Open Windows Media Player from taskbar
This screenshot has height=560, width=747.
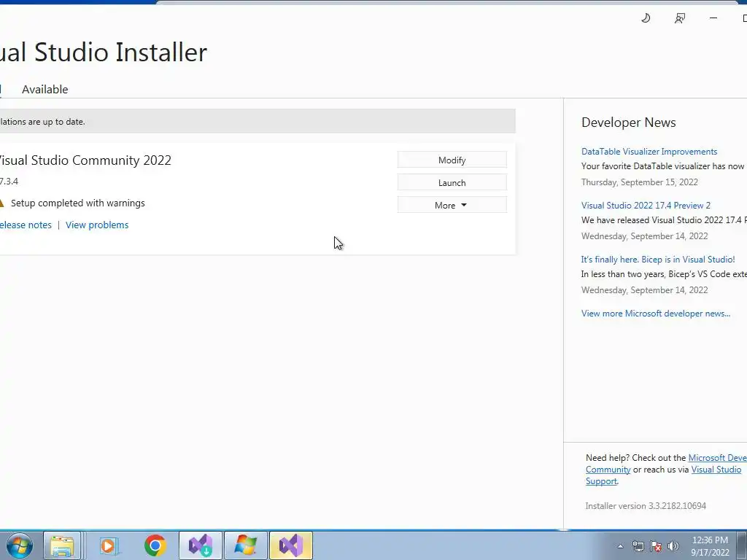point(109,545)
